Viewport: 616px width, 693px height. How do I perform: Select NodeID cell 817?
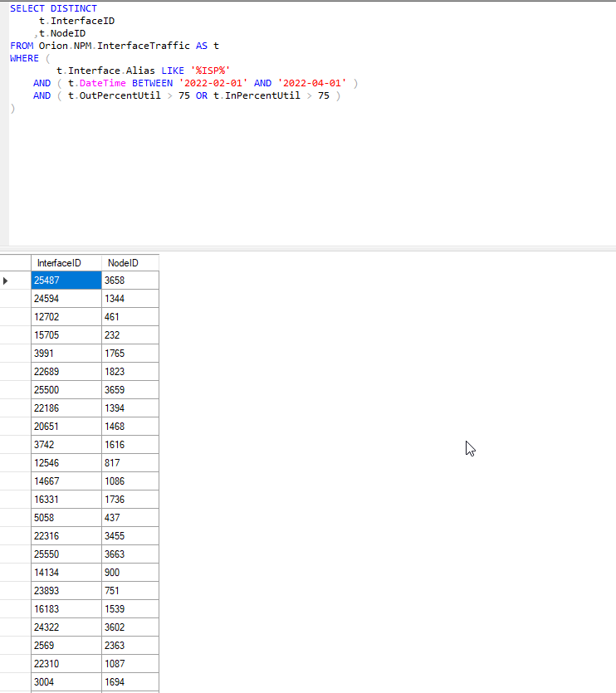click(130, 463)
